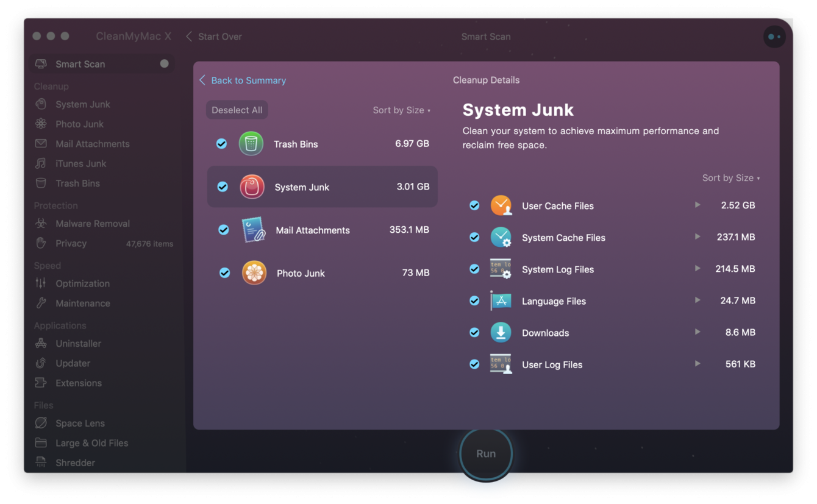
Task: Click the Photo Junk flower sidebar icon
Action: click(x=41, y=124)
